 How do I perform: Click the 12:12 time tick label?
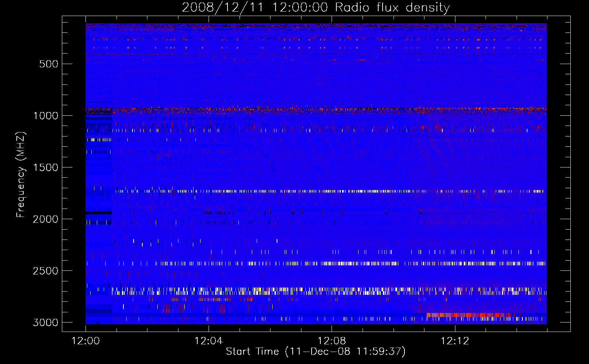[455, 341]
